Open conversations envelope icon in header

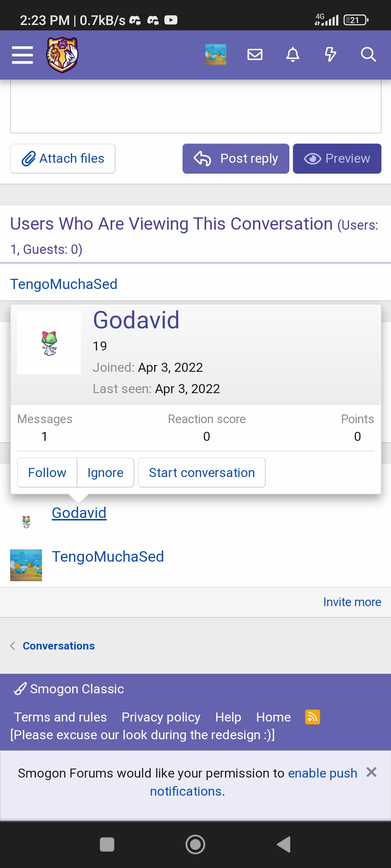(255, 55)
